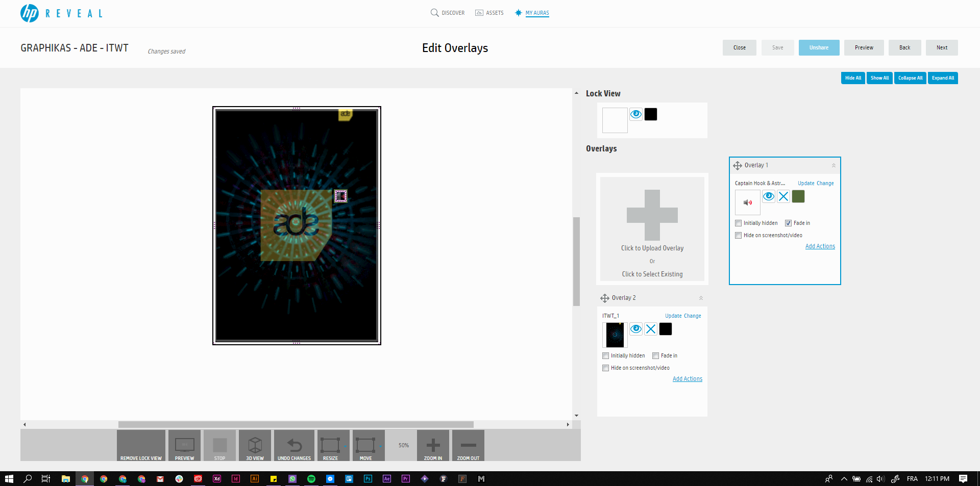Click Zoom In tool
This screenshot has height=486, width=980.
point(433,446)
